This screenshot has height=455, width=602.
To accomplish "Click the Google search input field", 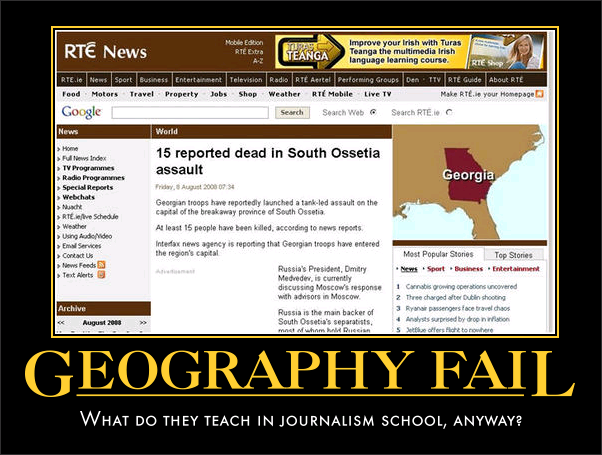I will [x=190, y=113].
